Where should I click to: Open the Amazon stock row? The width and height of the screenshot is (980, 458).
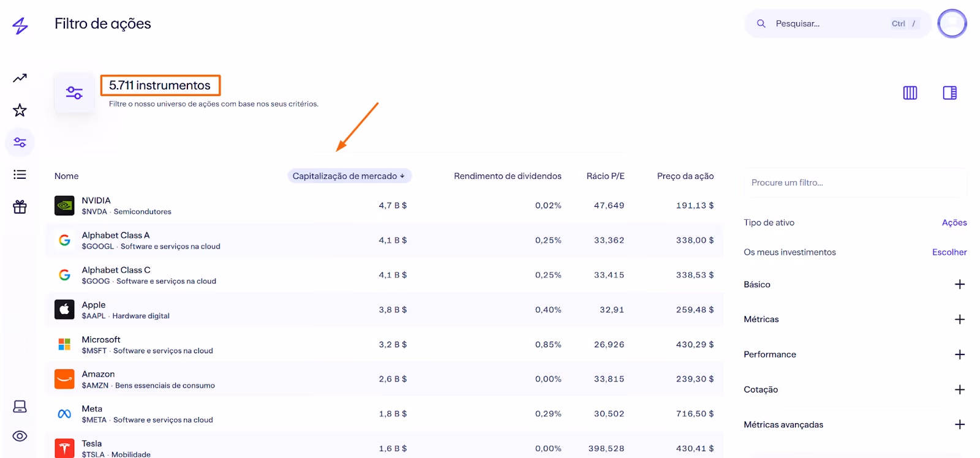[385, 379]
